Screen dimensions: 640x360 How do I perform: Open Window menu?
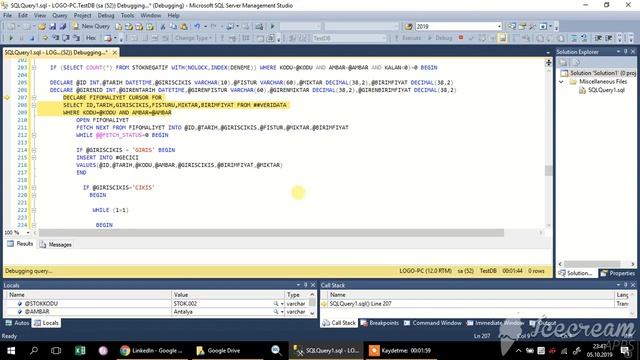[151, 16]
